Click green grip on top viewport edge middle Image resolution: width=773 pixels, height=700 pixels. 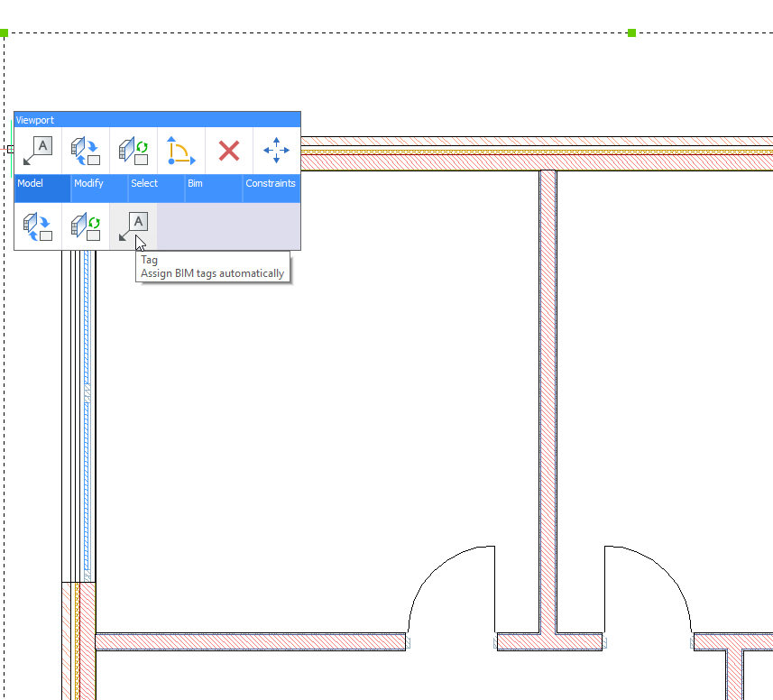631,33
